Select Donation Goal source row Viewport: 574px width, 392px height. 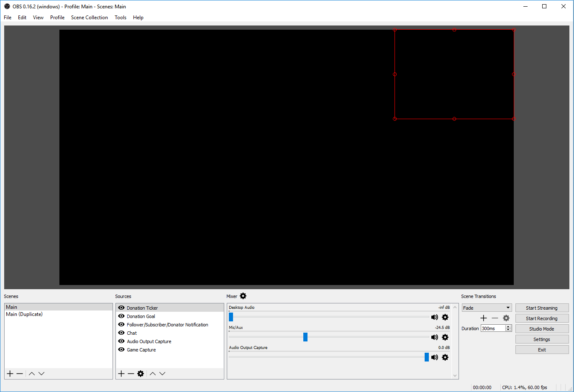point(170,316)
